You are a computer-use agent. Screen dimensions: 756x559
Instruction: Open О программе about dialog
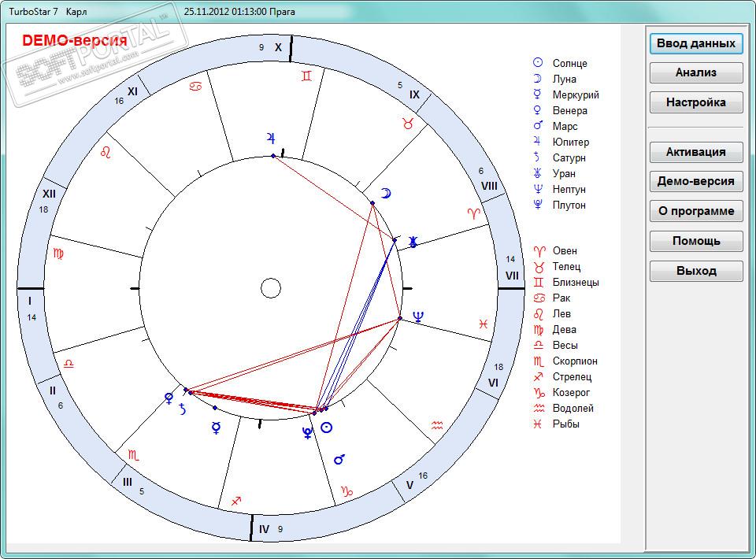pyautogui.click(x=695, y=211)
